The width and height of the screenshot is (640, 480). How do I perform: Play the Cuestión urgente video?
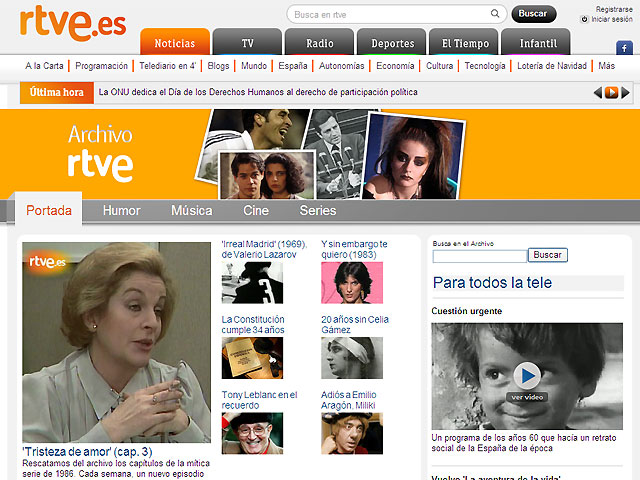526,375
